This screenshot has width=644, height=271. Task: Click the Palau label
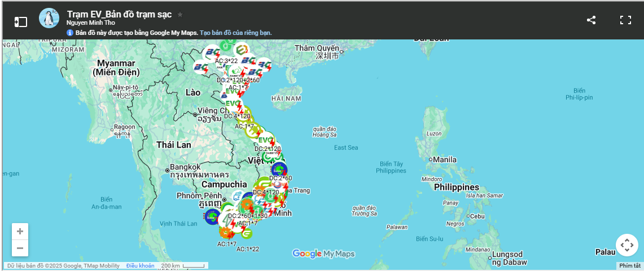(606, 252)
